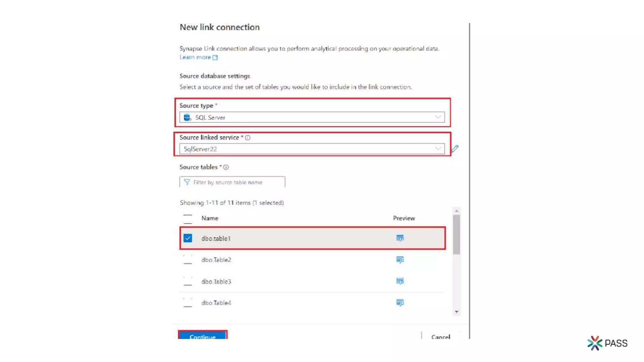Click the external link icon by Learn more
Image resolution: width=644 pixels, height=362 pixels.
pos(215,58)
